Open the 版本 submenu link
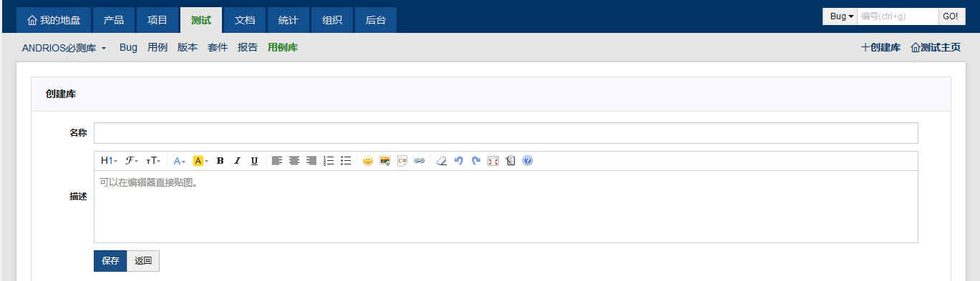 tap(188, 48)
